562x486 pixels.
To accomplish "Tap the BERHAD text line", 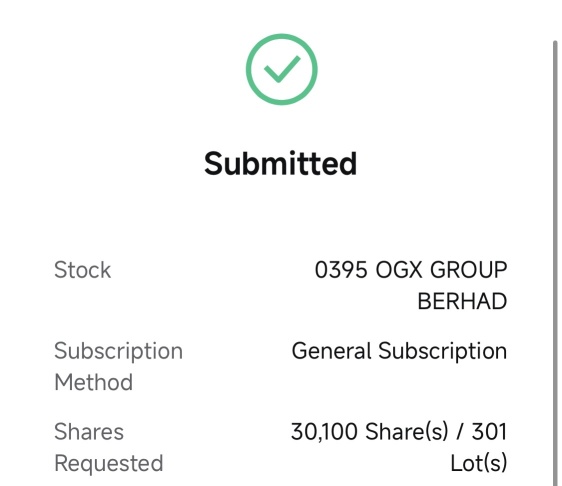I will [x=462, y=301].
